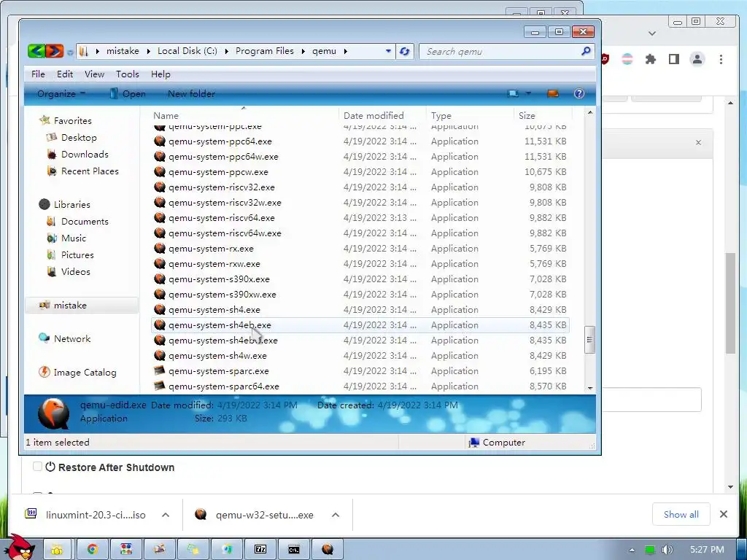
Task: Open the Tools menu
Action: coord(128,74)
